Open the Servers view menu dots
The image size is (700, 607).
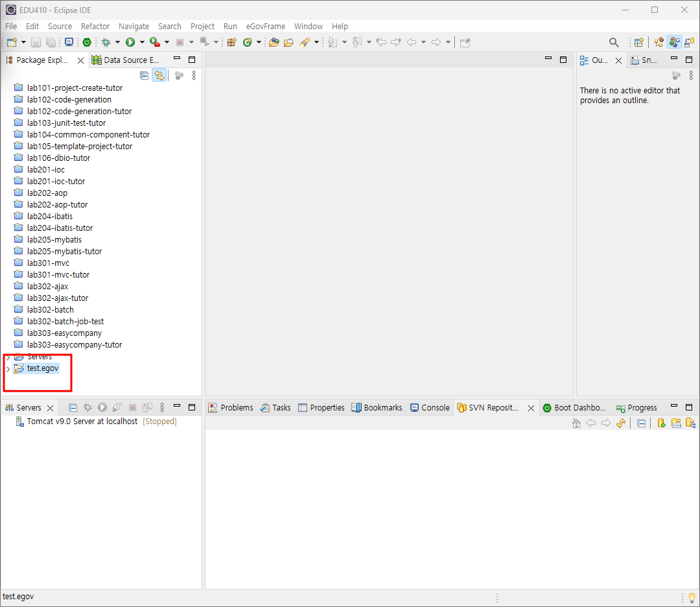click(162, 407)
